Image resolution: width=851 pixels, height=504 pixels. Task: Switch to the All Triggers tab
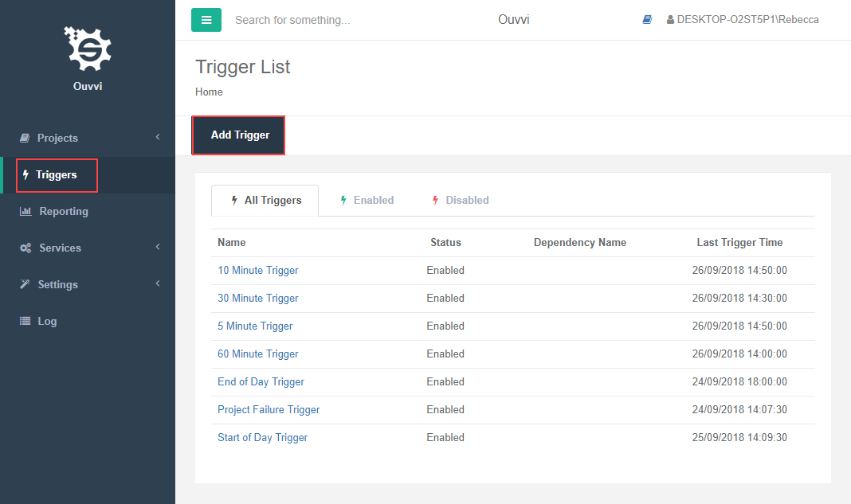(x=265, y=200)
